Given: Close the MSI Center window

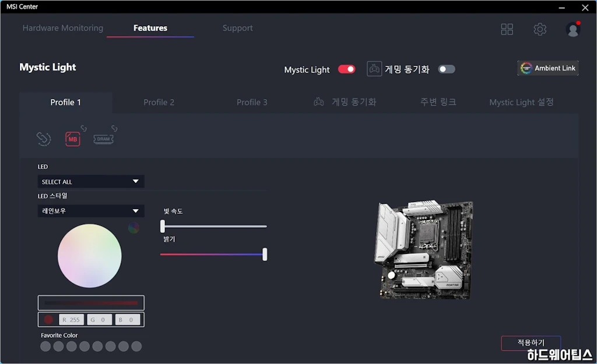Looking at the screenshot, I should tap(585, 7).
